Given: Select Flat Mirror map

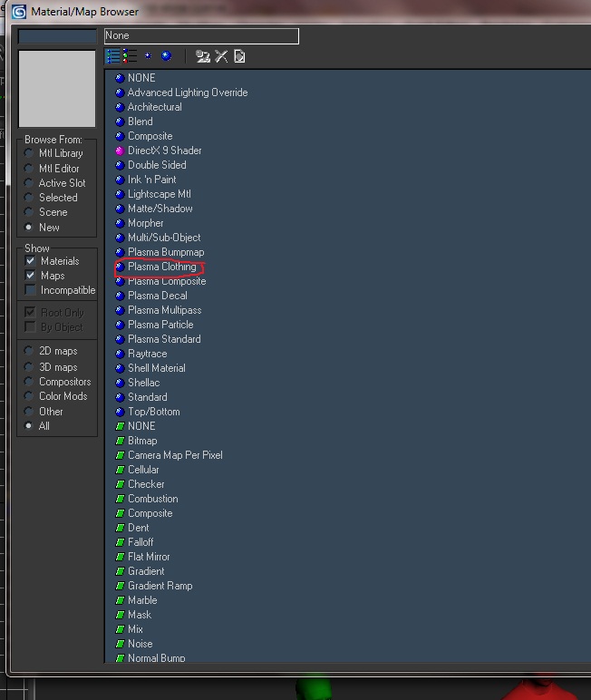Looking at the screenshot, I should tap(149, 557).
